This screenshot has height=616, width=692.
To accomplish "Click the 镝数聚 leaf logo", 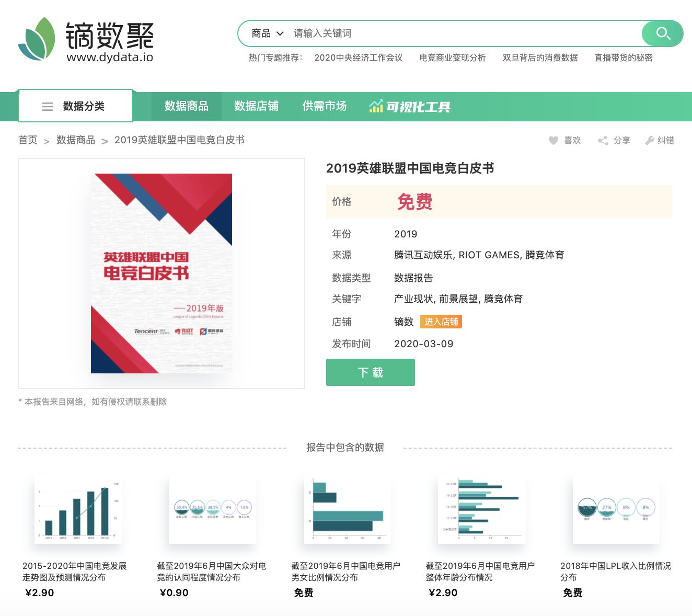I will pyautogui.click(x=37, y=39).
